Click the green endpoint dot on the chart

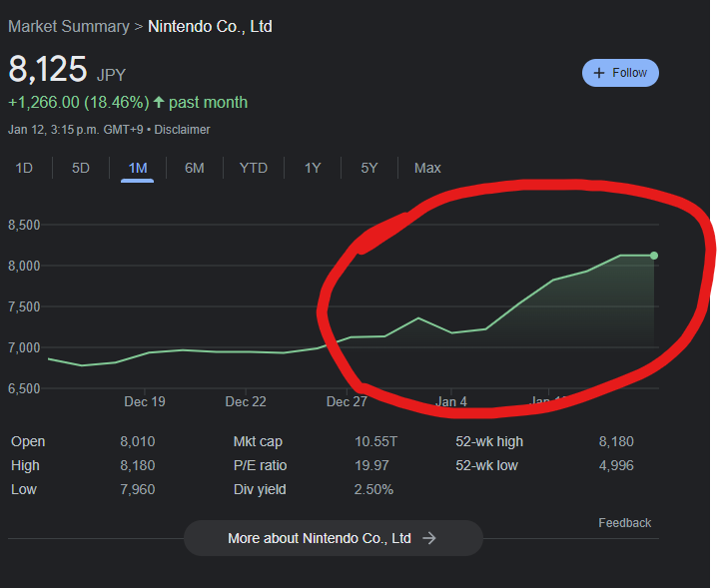pyautogui.click(x=654, y=256)
